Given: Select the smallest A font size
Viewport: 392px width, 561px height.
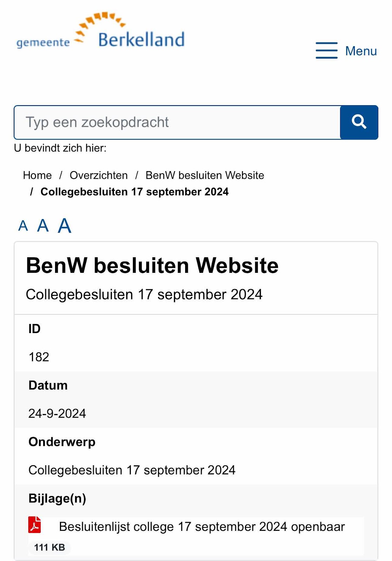Looking at the screenshot, I should [23, 226].
